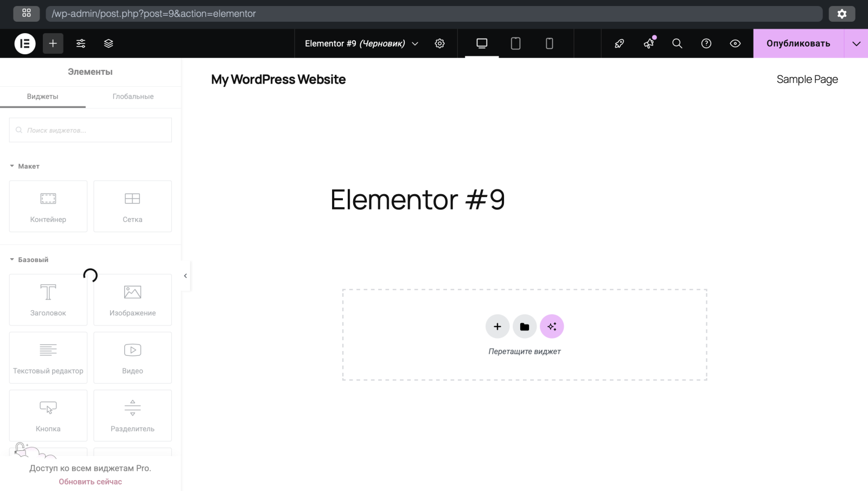The height and width of the screenshot is (491, 868).
Task: Switch to tablet responsive view
Action: click(x=515, y=43)
